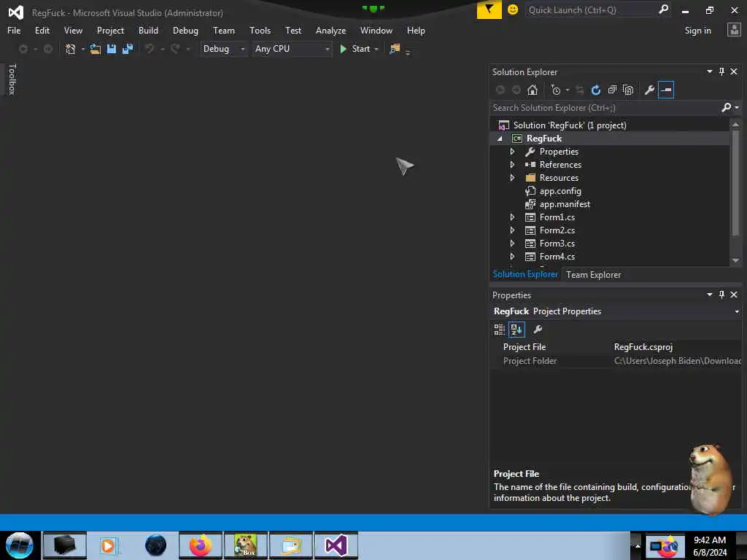Click the New Project toolbar icon
Image resolution: width=747 pixels, height=560 pixels.
71,49
